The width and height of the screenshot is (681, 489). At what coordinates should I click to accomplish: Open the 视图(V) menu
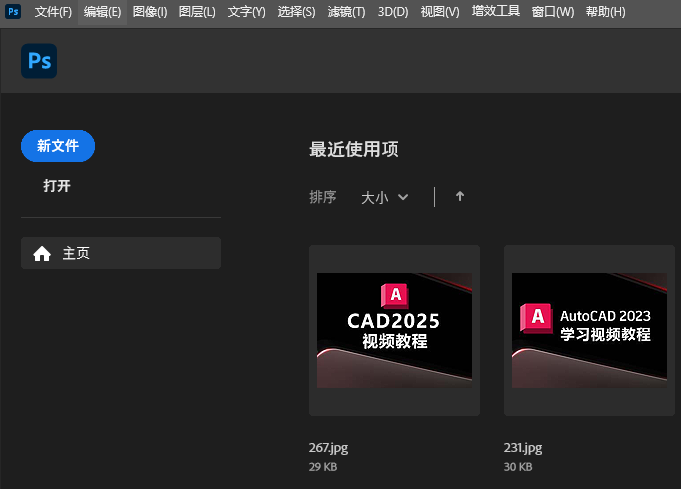tap(440, 12)
